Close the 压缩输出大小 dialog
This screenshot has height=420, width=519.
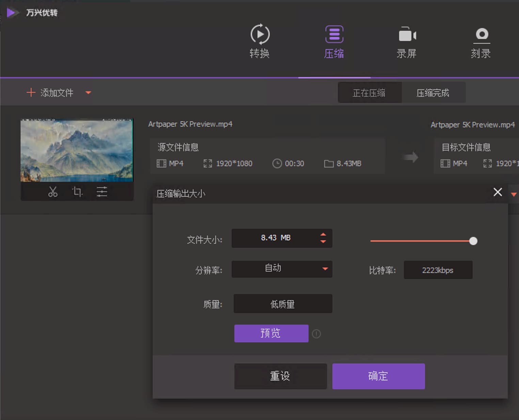point(498,192)
